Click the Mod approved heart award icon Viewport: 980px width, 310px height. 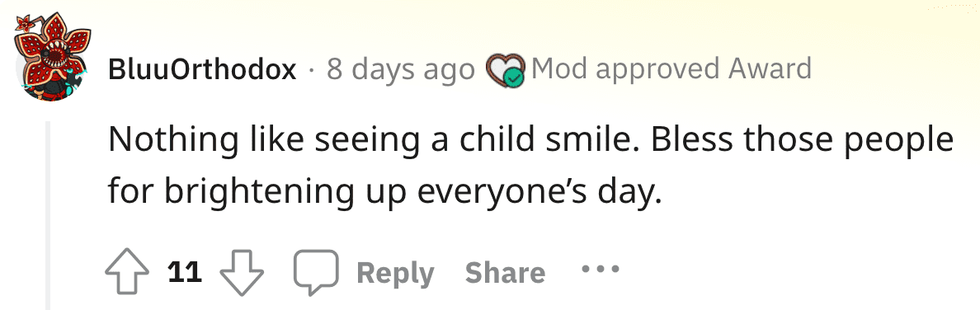point(506,71)
